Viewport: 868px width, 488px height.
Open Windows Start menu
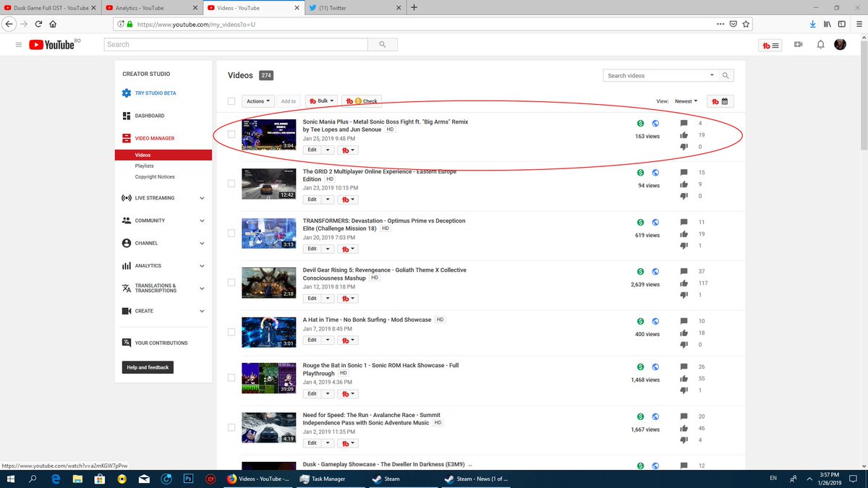click(x=11, y=479)
